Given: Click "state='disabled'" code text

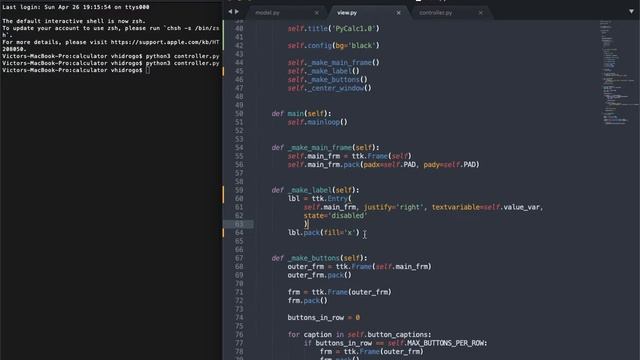Looking at the screenshot, I should click(x=336, y=216).
